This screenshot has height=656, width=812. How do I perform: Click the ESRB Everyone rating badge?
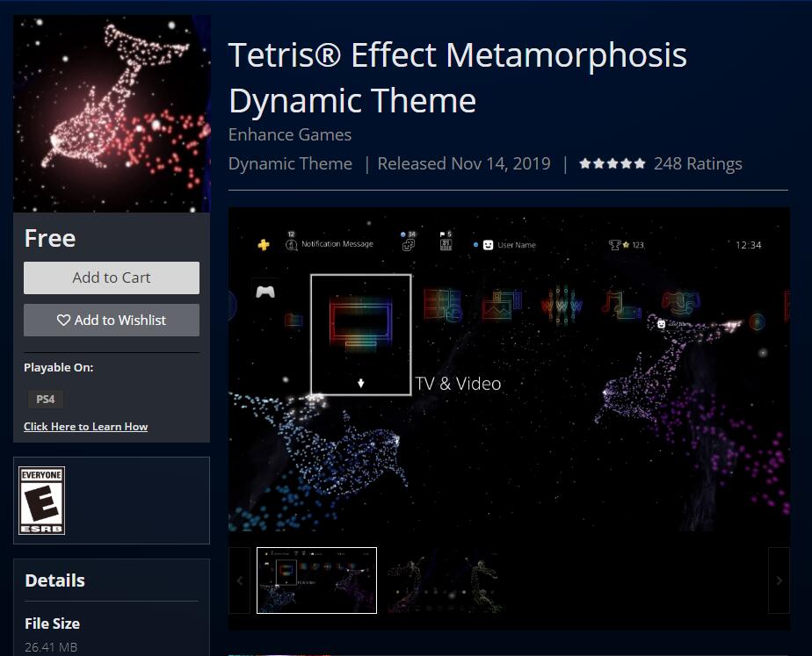pyautogui.click(x=42, y=501)
